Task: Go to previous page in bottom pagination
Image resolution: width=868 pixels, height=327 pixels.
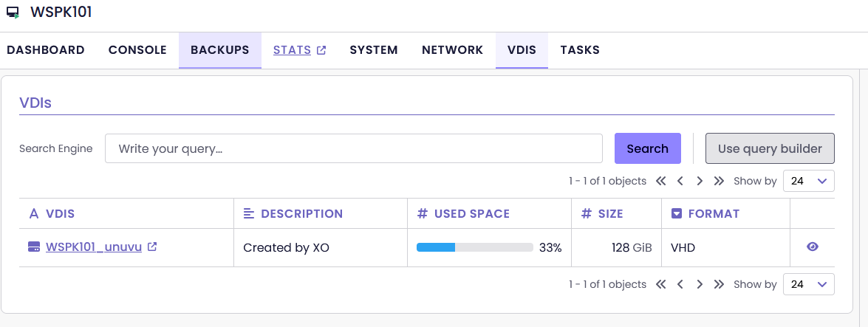Action: click(x=680, y=284)
